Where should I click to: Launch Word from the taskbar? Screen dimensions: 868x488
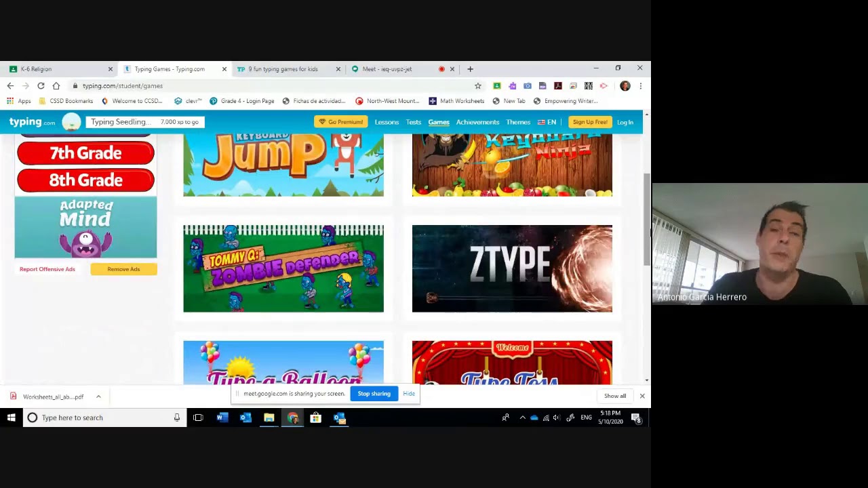(x=222, y=418)
